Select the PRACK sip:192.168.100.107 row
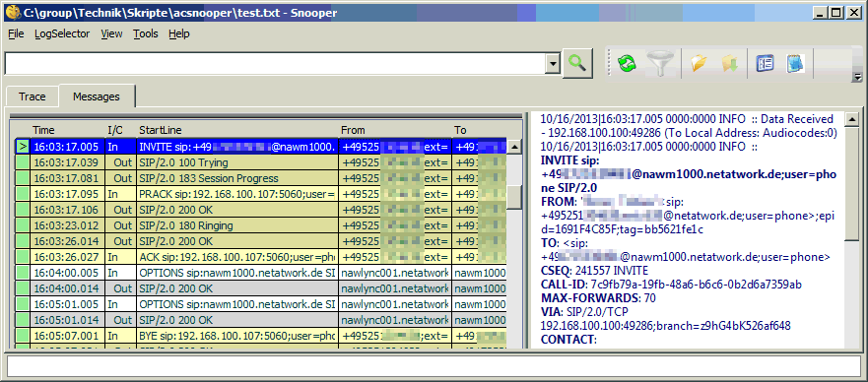 pyautogui.click(x=260, y=194)
